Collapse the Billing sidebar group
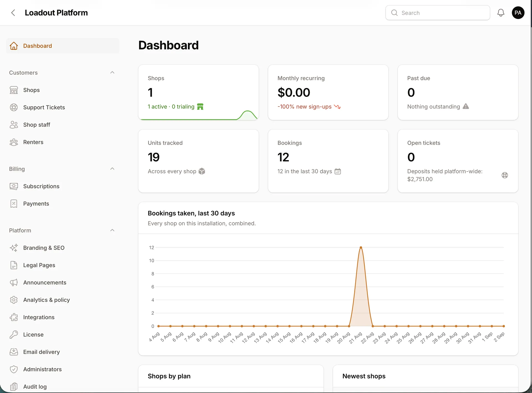The width and height of the screenshot is (532, 393). click(x=112, y=169)
